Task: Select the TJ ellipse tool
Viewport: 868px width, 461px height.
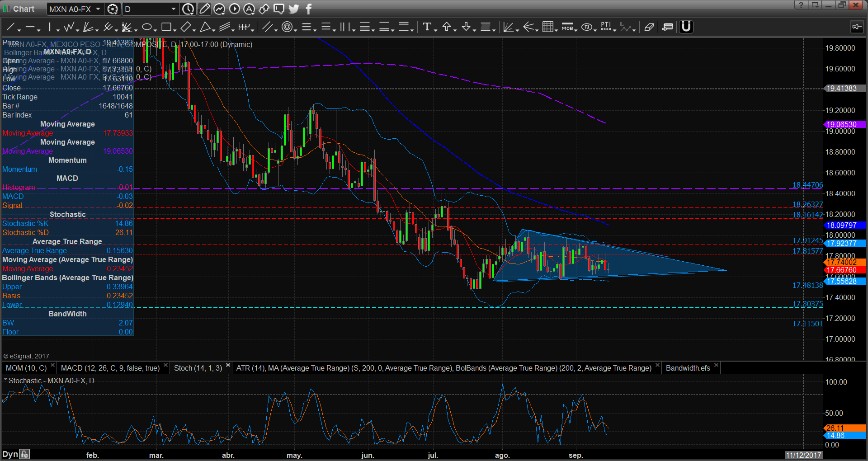Action: [x=587, y=27]
